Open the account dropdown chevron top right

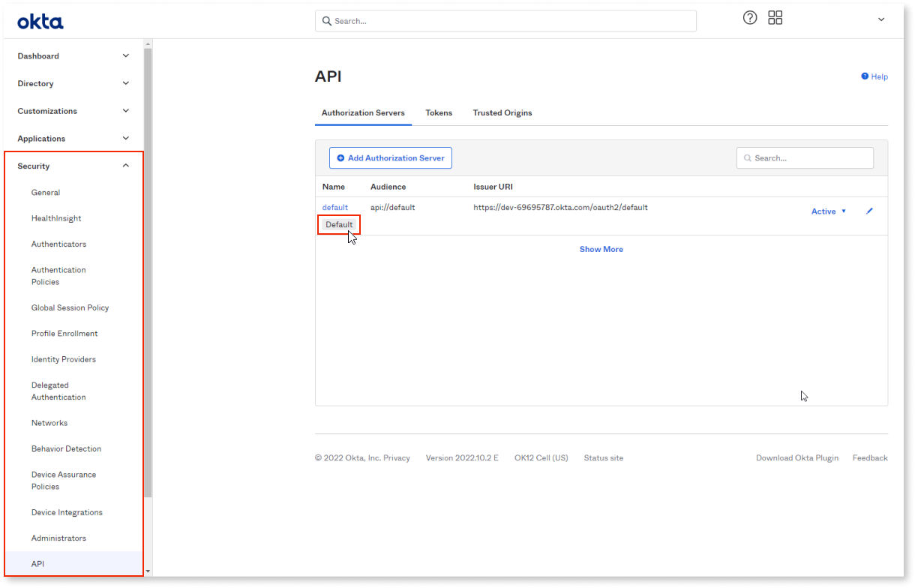pos(880,19)
